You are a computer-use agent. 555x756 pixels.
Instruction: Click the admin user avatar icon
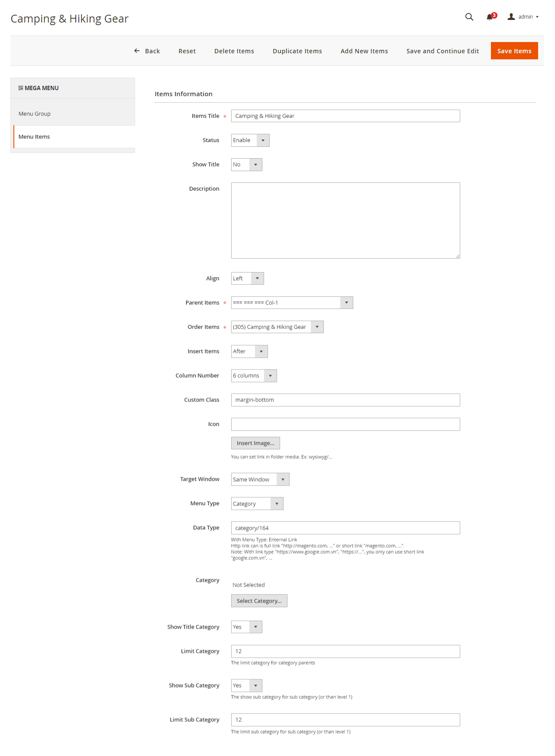[x=511, y=16]
